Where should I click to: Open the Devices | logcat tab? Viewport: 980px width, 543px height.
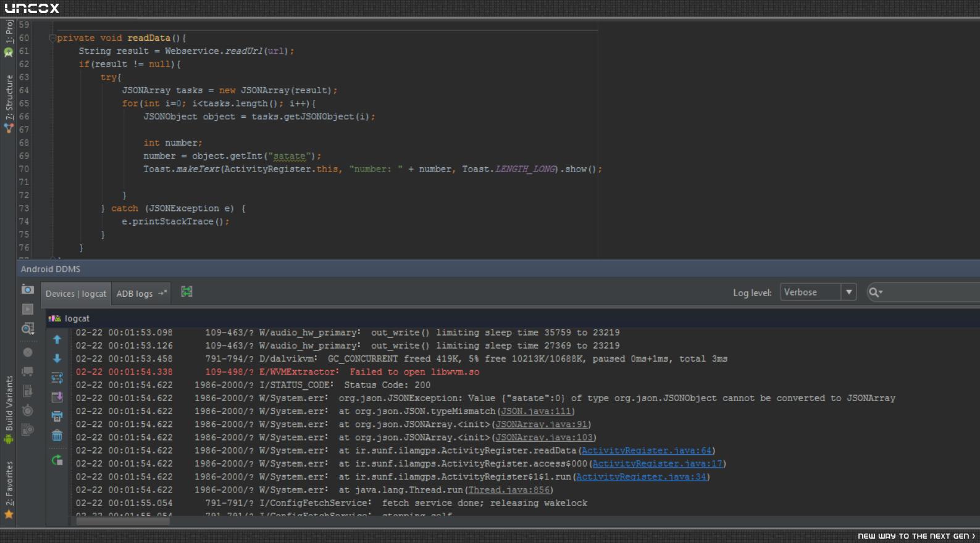[x=76, y=294]
